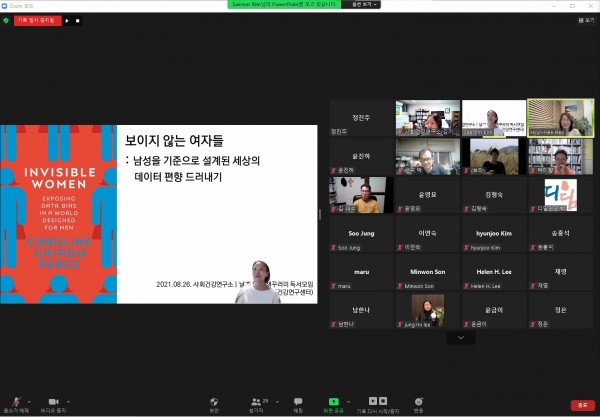The width and height of the screenshot is (600, 417).
Task: Select the 송홍석 participant tile
Action: [561, 234]
